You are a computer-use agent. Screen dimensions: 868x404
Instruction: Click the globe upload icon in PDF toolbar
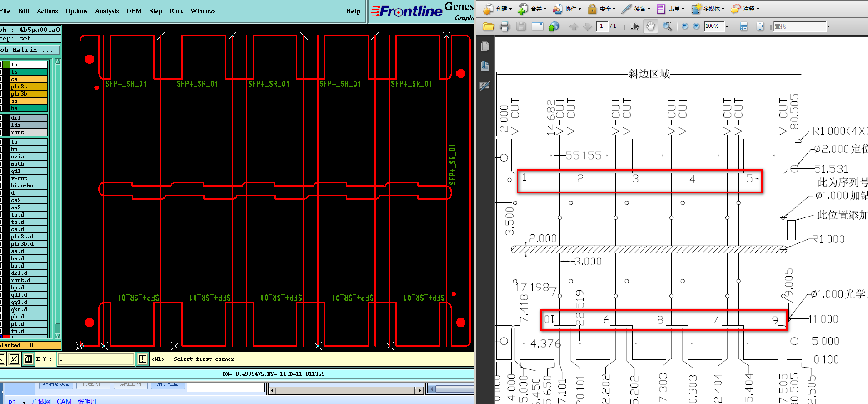(554, 26)
